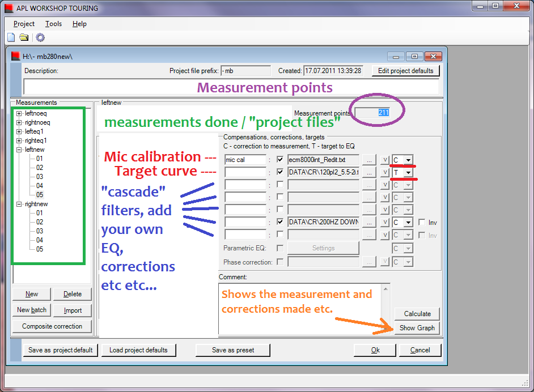Open settings gear toolbar icon

(40, 37)
